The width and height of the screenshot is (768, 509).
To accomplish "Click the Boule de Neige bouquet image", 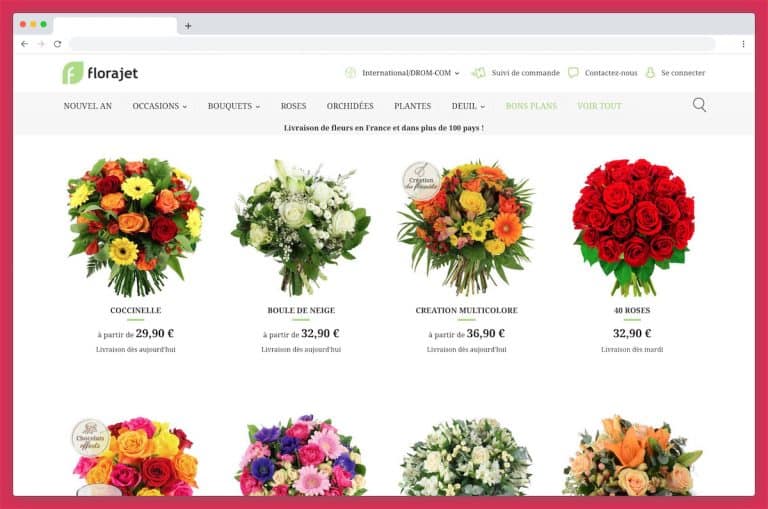I will [301, 227].
